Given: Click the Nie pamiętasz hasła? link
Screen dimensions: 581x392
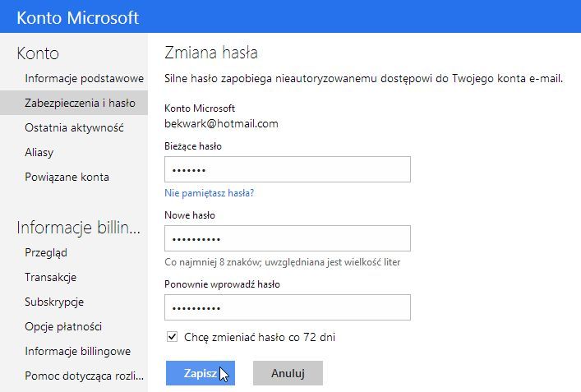Looking at the screenshot, I should tap(210, 193).
